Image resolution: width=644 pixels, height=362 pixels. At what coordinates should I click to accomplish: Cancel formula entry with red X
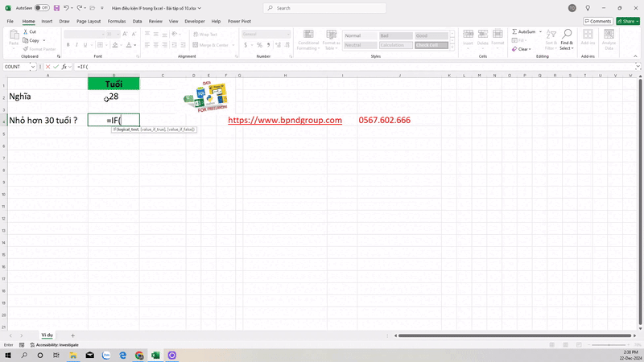[48, 67]
